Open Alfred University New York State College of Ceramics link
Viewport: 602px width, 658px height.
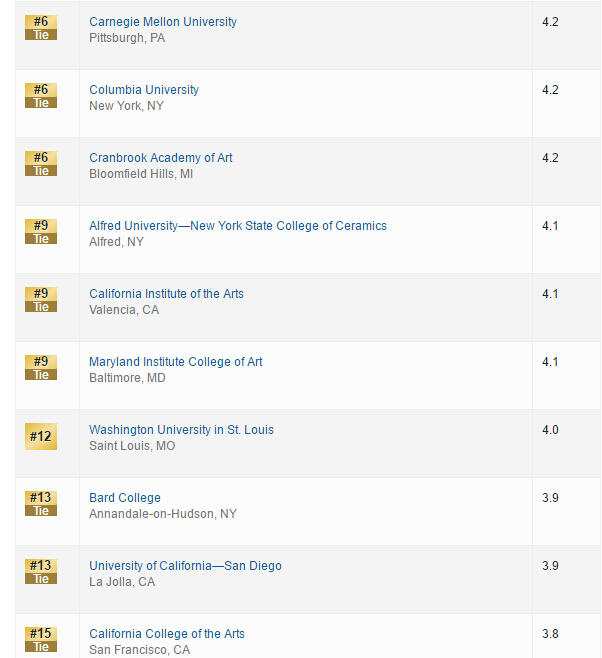tap(238, 226)
